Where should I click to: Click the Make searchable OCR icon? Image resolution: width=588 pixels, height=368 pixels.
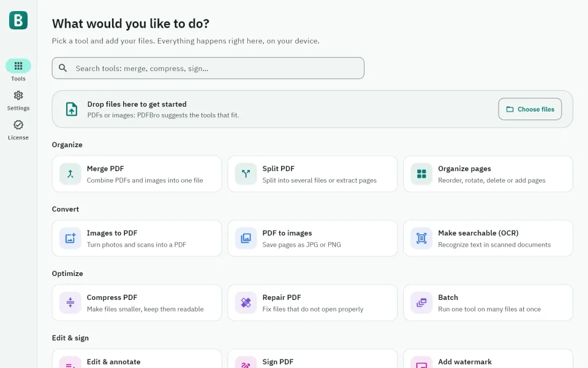coord(421,238)
